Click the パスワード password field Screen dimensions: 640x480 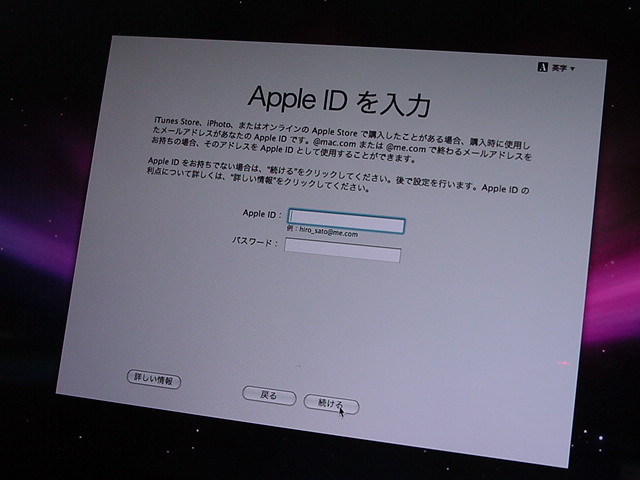click(x=342, y=250)
